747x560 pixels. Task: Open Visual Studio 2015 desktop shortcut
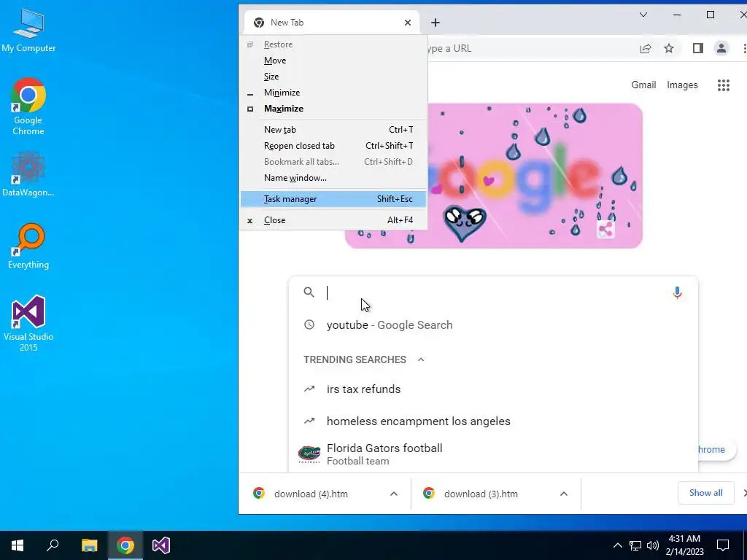(x=28, y=323)
